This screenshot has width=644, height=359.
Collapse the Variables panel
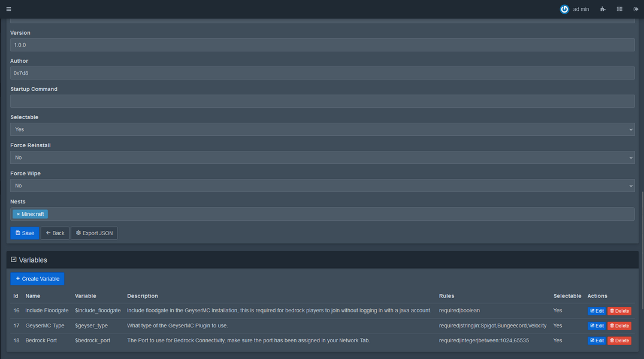pyautogui.click(x=14, y=260)
